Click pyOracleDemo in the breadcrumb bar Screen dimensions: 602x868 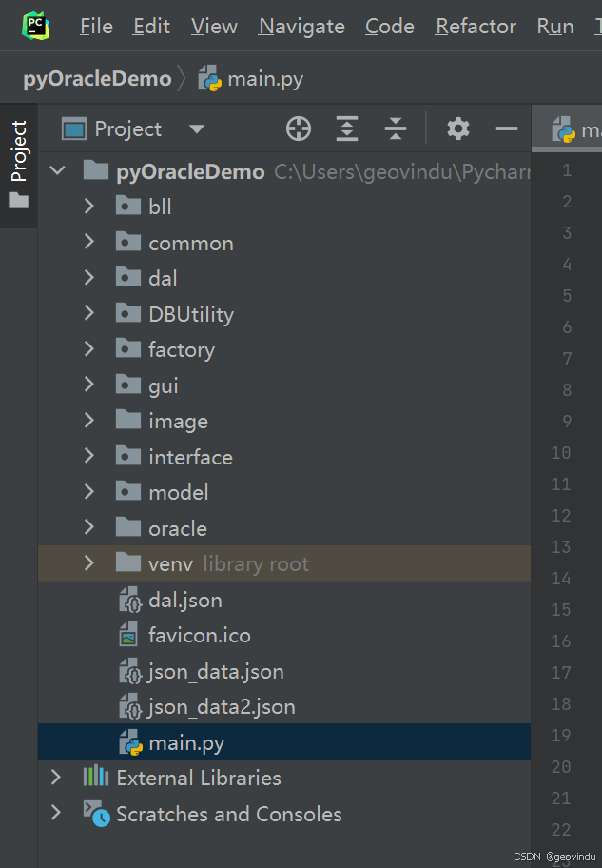(x=96, y=78)
